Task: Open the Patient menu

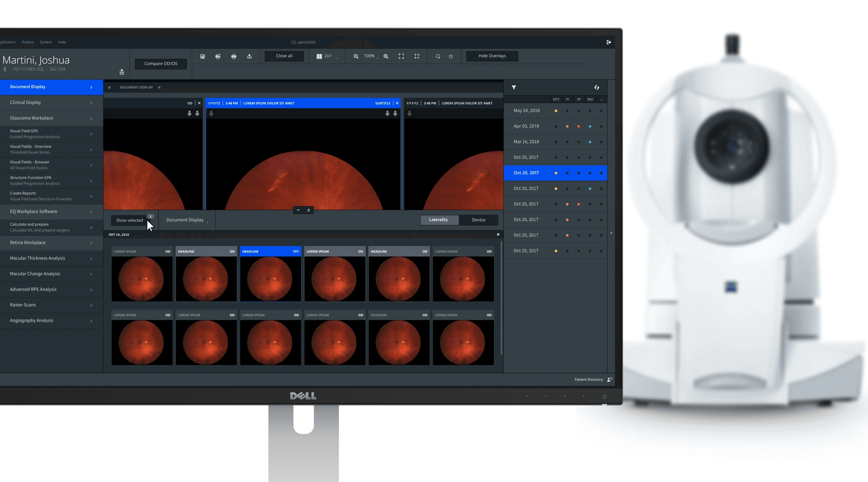Action: [x=28, y=42]
